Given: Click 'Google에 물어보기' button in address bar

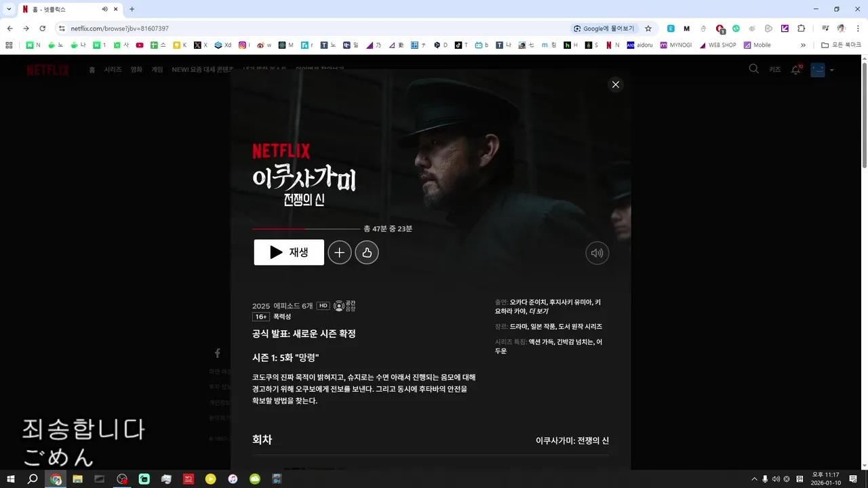Looking at the screenshot, I should [604, 28].
